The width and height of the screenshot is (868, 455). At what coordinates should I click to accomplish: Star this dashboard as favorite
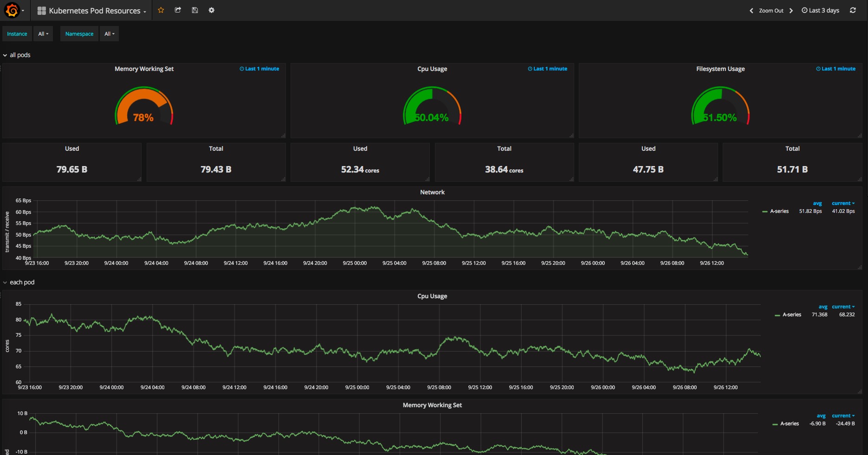point(161,10)
